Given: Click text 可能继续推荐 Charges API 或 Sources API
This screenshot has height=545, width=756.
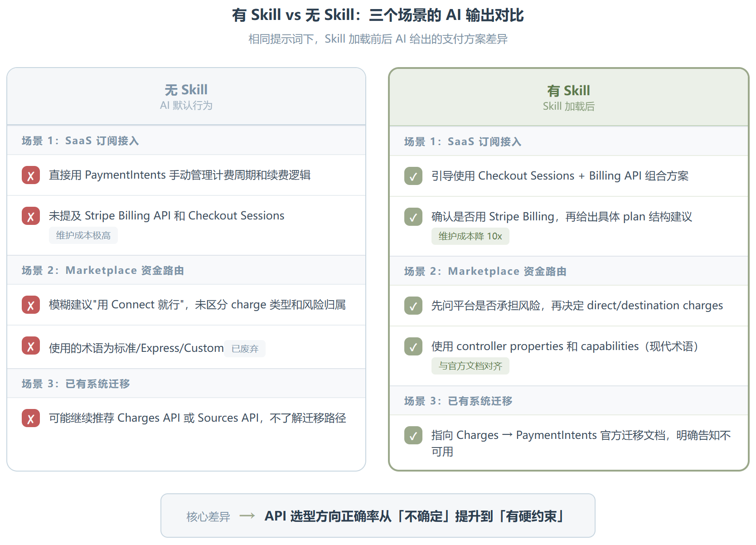Looking at the screenshot, I should tap(154, 418).
